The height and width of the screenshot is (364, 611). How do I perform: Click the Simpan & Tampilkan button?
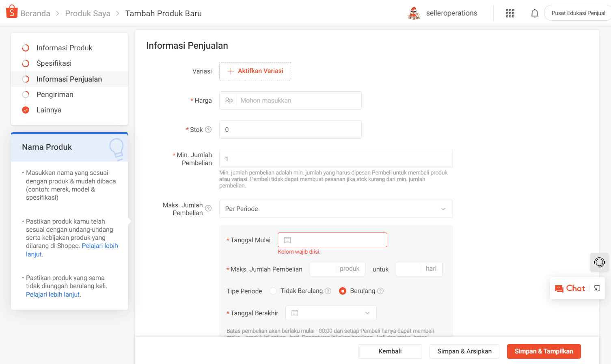pyautogui.click(x=544, y=351)
